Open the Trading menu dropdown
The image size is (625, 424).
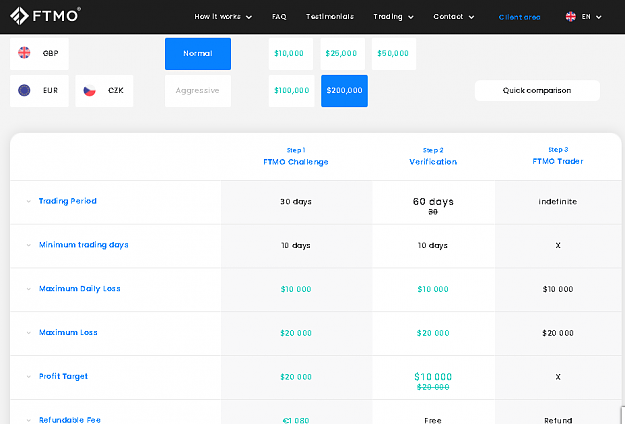pyautogui.click(x=393, y=17)
